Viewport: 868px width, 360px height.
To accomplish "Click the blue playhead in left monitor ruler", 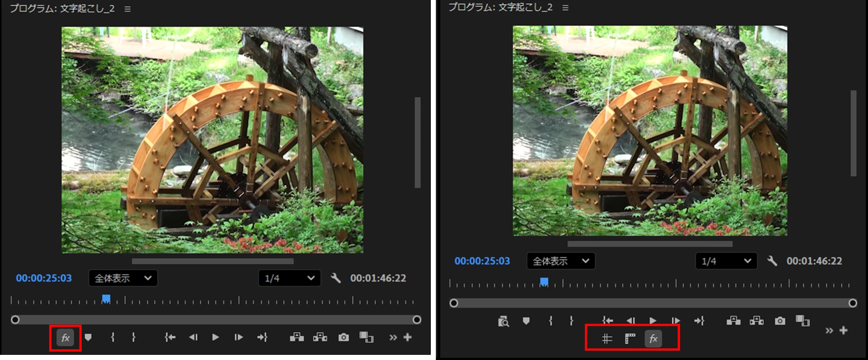I will click(x=106, y=299).
